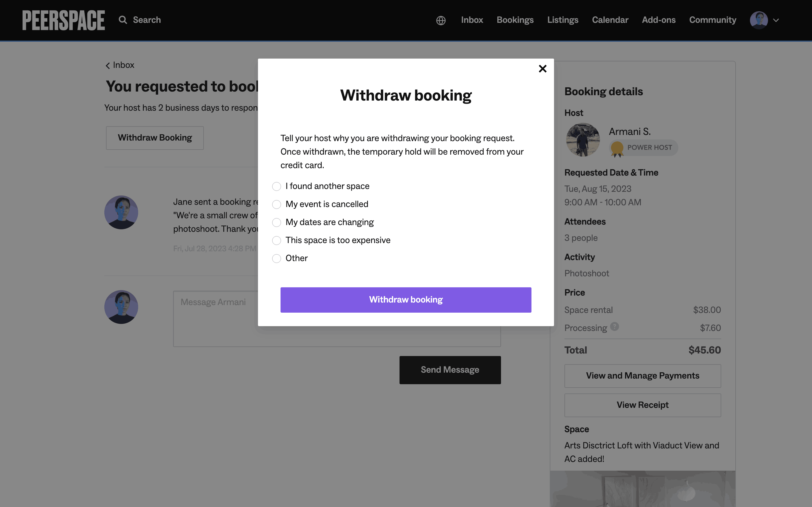Click the Peerspace logo

click(63, 20)
